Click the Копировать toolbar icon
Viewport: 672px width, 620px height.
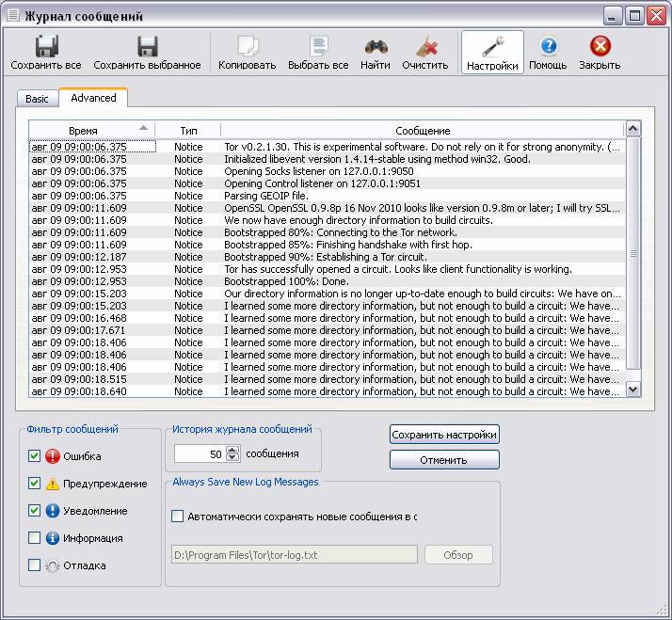(x=247, y=46)
